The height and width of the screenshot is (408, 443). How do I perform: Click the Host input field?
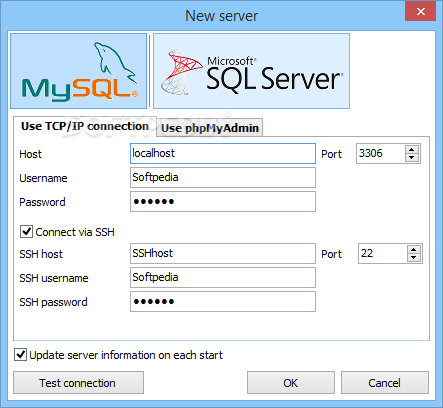[x=223, y=154]
